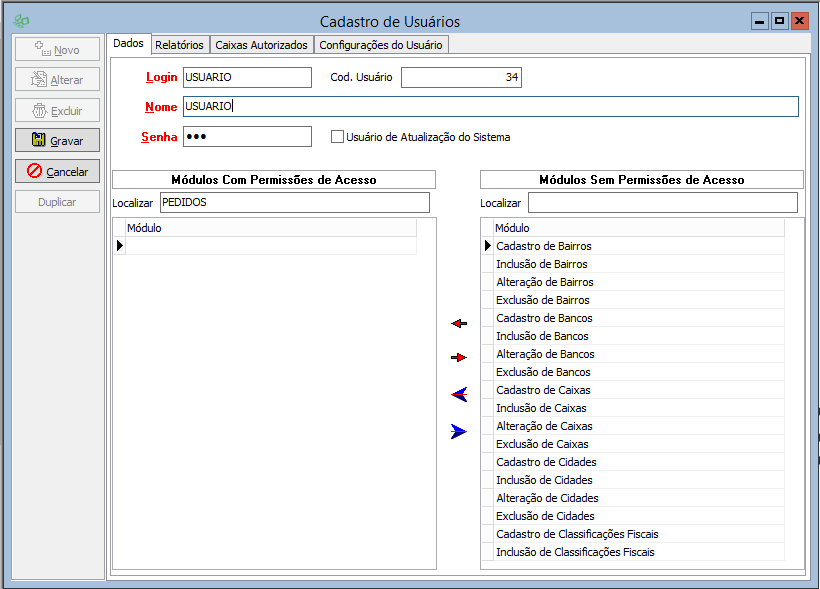Choose Alteração de Cidades from the list
The image size is (820, 589).
547,498
